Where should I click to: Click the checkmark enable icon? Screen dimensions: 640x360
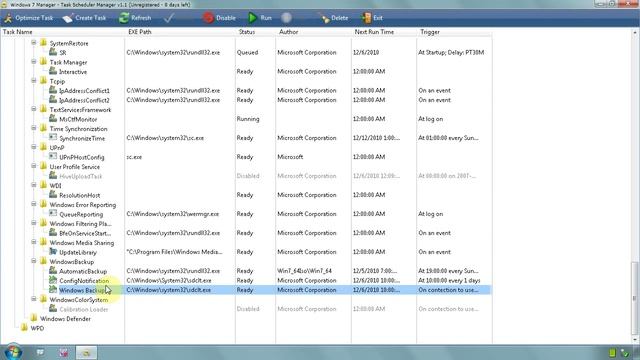(x=169, y=18)
